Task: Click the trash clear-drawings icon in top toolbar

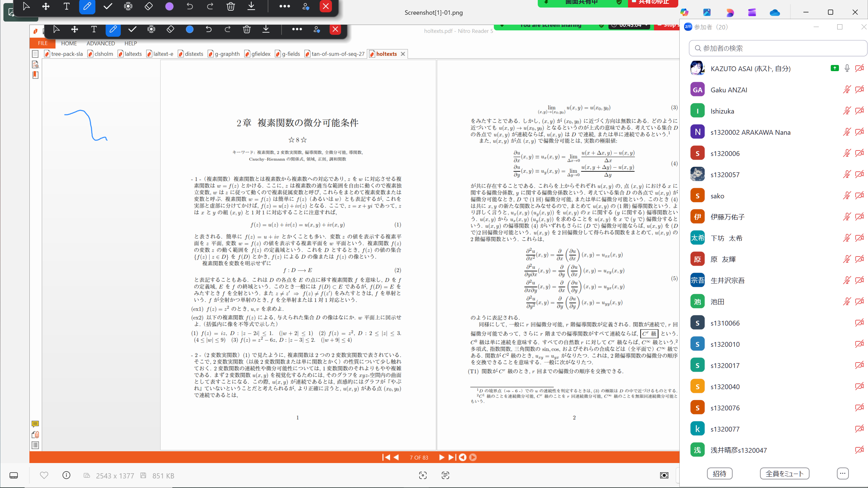Action: (231, 6)
